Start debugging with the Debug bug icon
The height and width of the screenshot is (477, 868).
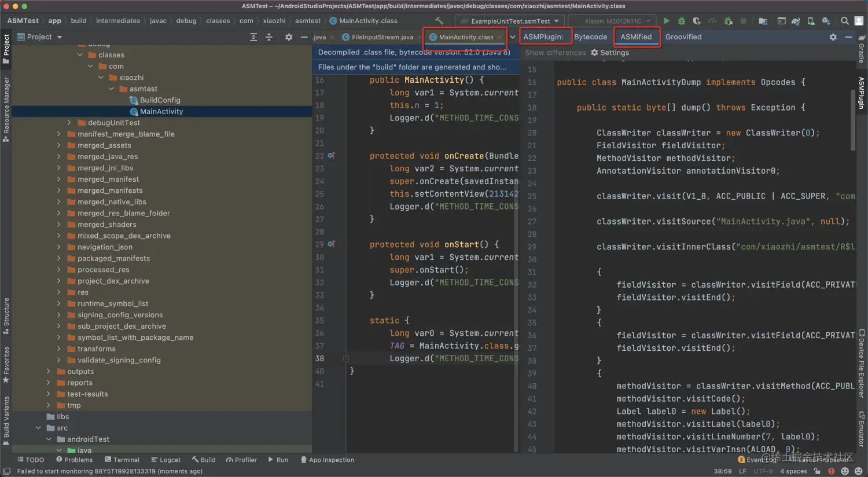682,21
